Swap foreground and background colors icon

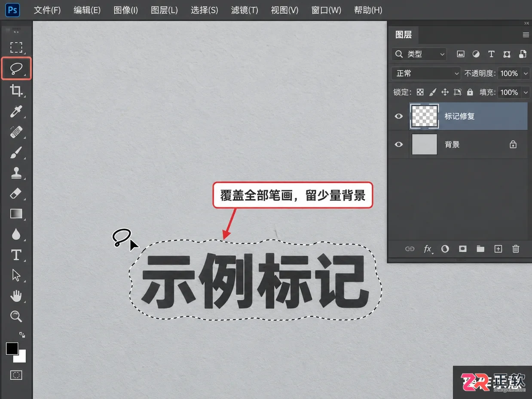pyautogui.click(x=22, y=334)
